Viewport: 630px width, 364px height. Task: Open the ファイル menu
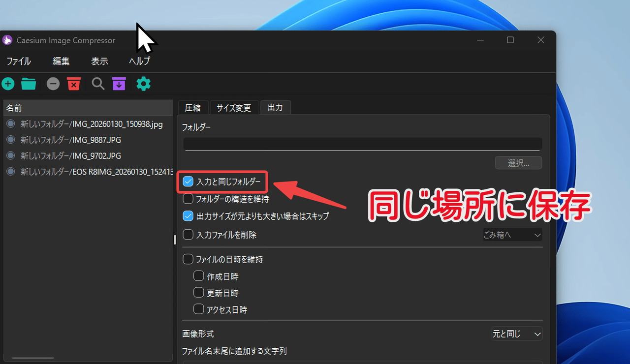(x=19, y=61)
